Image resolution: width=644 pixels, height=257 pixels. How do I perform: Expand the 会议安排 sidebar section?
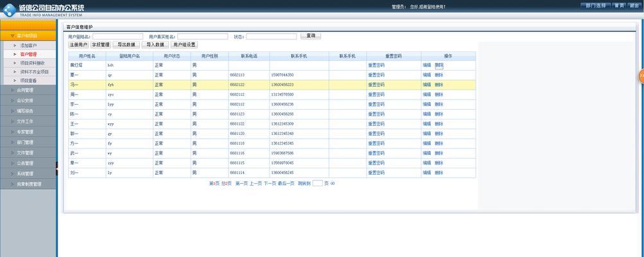[x=28, y=100]
